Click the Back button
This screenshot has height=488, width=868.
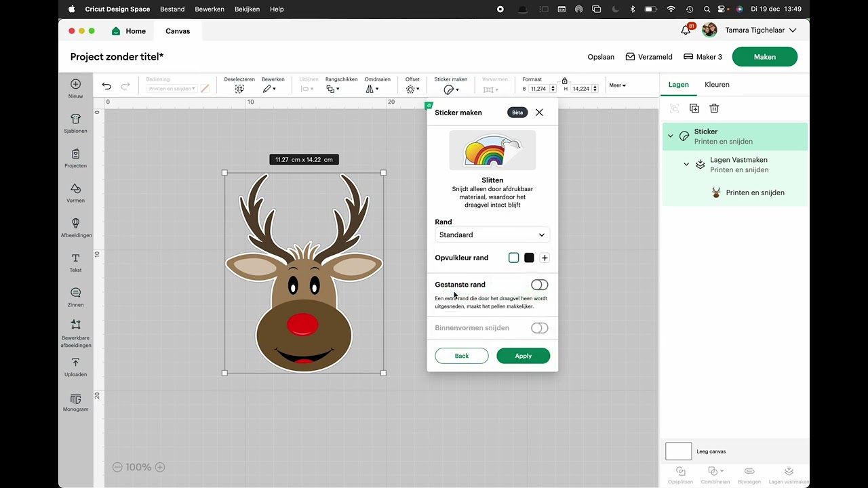462,356
